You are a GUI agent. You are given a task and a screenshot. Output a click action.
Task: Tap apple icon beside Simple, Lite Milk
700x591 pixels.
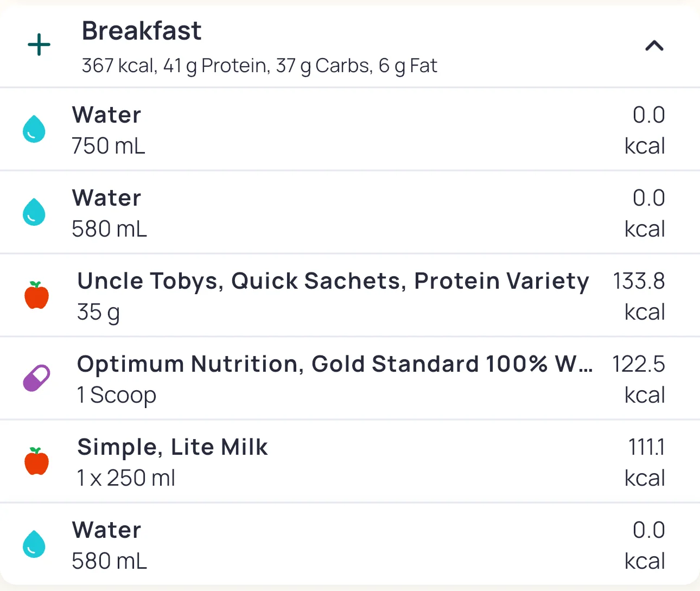36,461
